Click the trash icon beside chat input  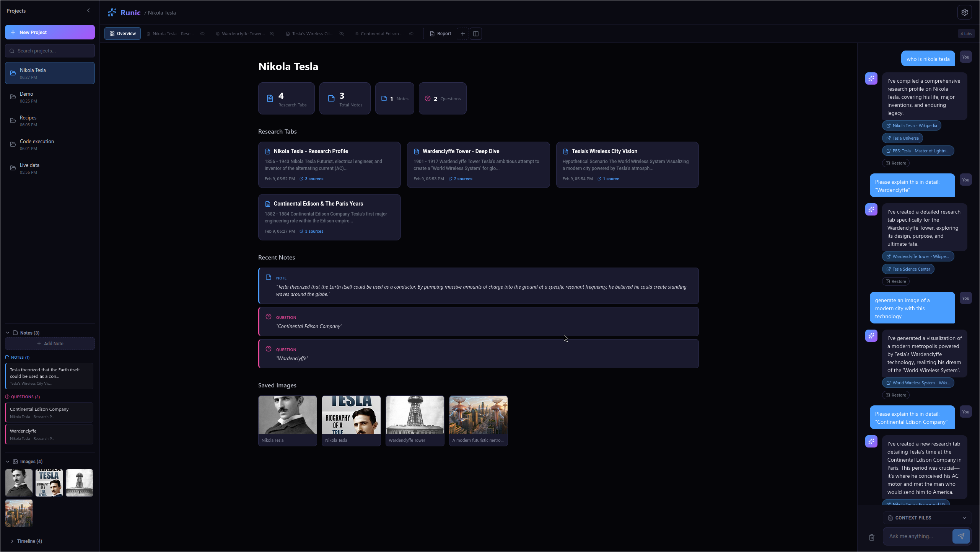click(872, 537)
